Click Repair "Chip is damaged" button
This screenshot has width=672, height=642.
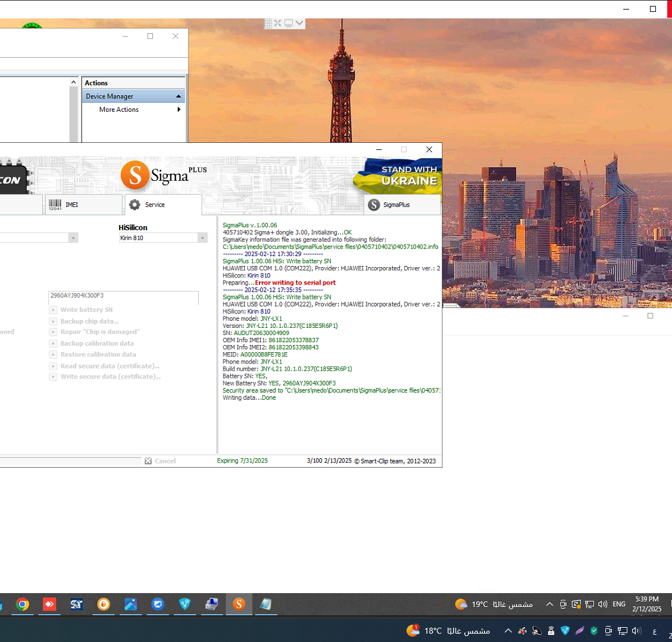pos(95,332)
